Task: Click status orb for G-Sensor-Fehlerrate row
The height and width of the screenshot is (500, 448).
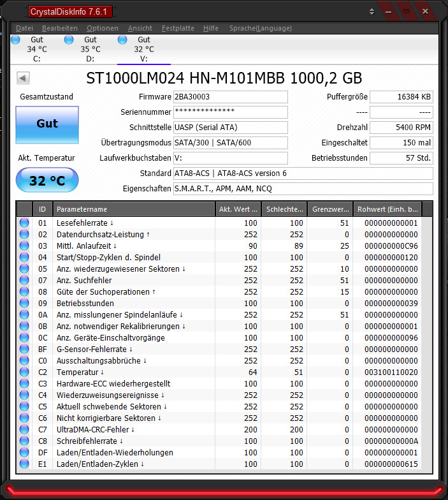Action: (24, 349)
